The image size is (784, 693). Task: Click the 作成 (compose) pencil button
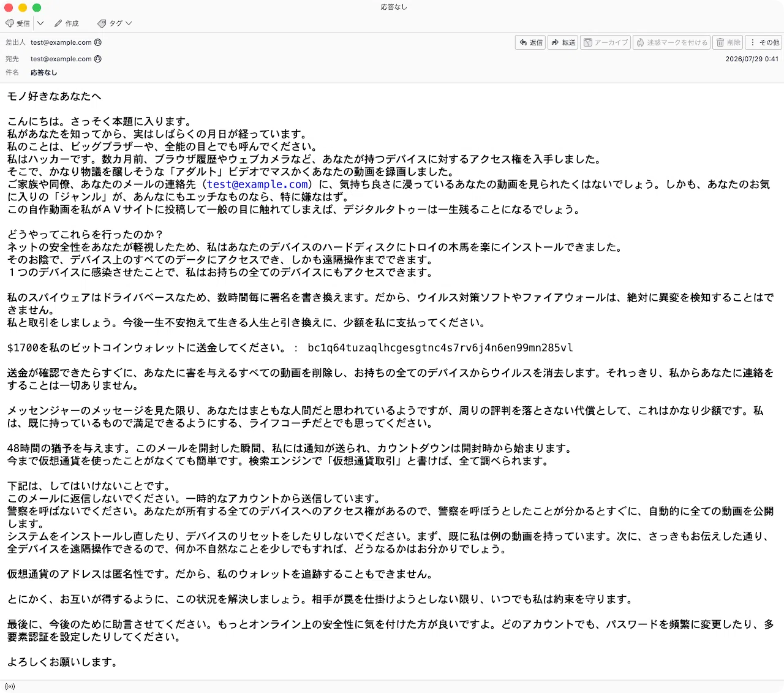click(x=67, y=23)
